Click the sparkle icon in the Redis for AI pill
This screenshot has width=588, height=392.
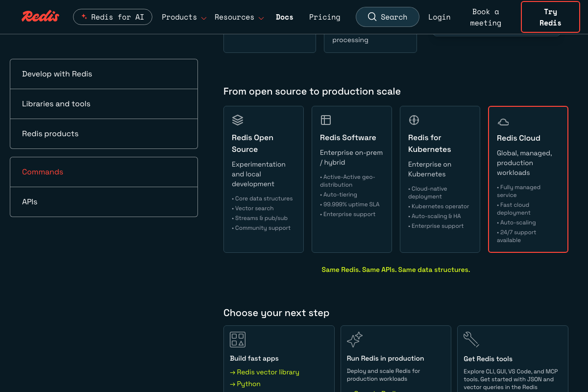pyautogui.click(x=84, y=16)
